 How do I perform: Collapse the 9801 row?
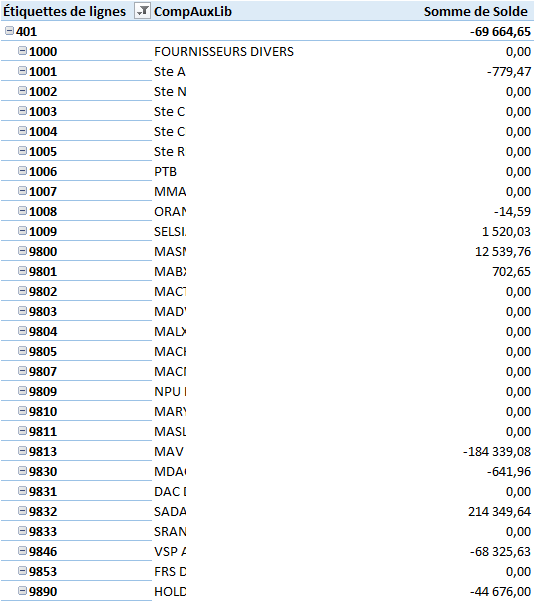[x=23, y=271]
